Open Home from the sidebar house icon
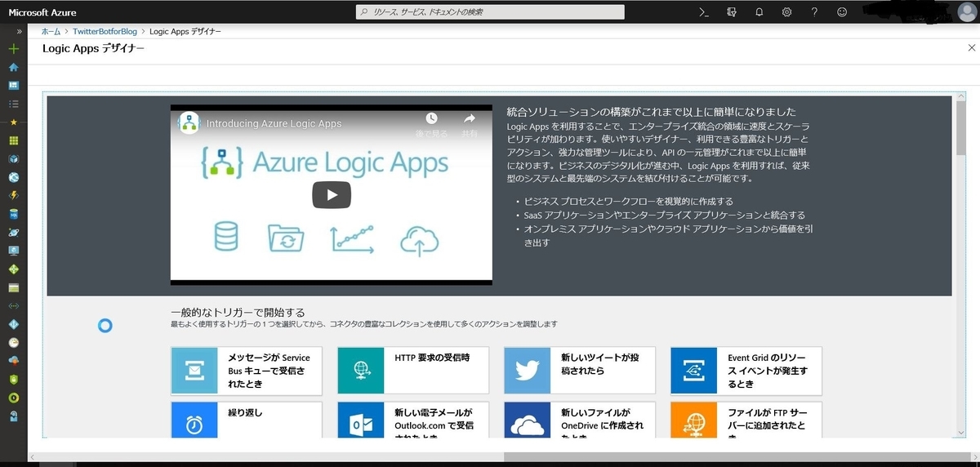 (x=13, y=67)
